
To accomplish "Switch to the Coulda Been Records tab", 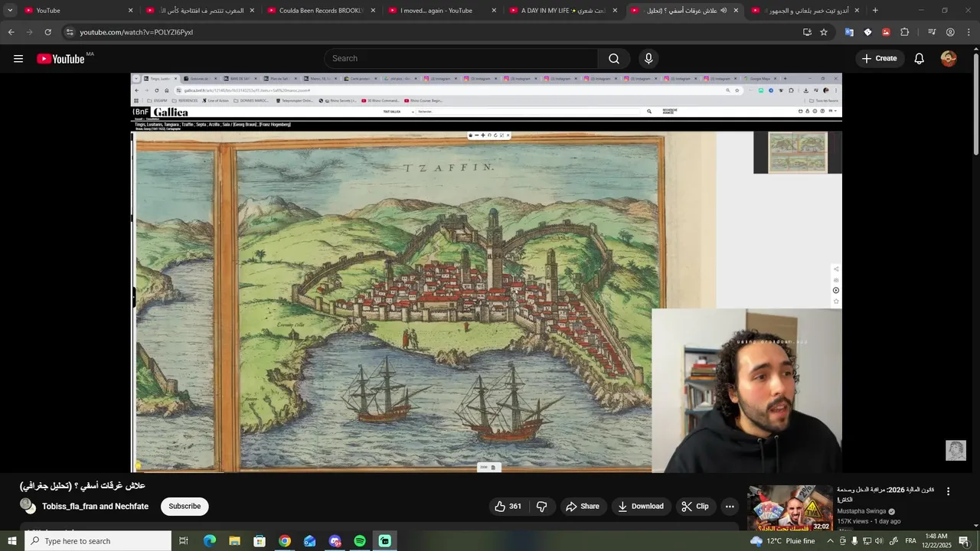I will coord(320,11).
